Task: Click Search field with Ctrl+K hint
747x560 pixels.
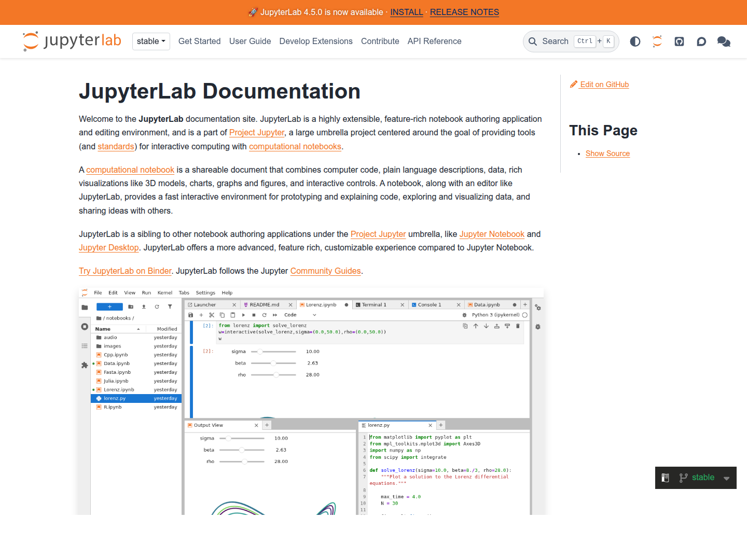Action: point(571,41)
